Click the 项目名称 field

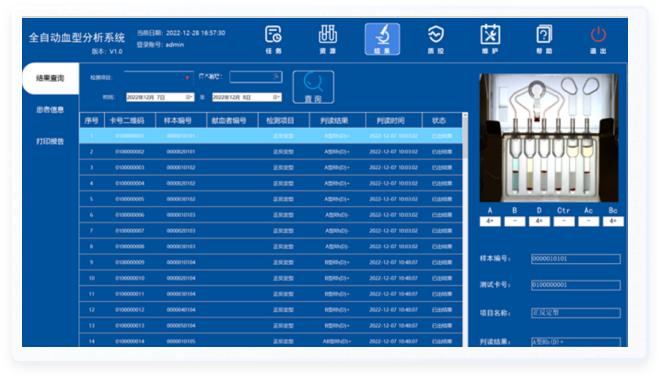click(576, 313)
